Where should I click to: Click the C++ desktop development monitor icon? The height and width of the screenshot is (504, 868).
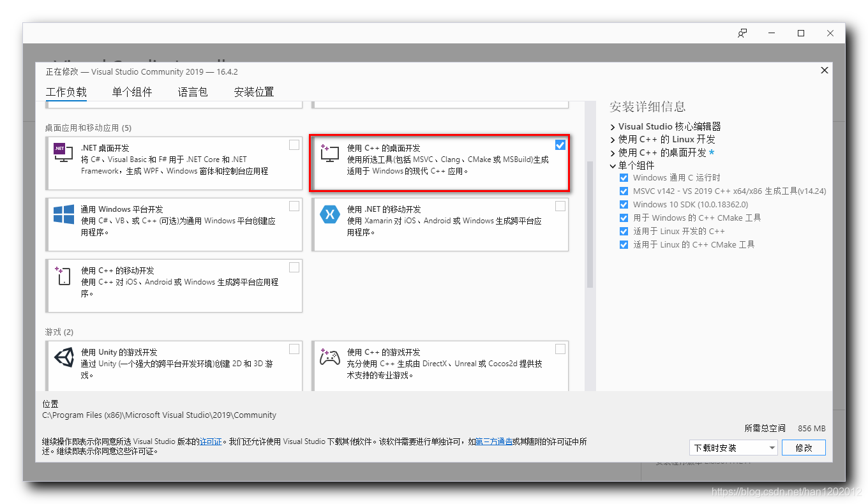click(x=329, y=152)
